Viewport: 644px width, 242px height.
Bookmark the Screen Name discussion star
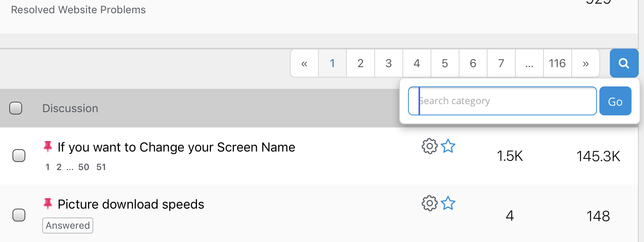(448, 146)
